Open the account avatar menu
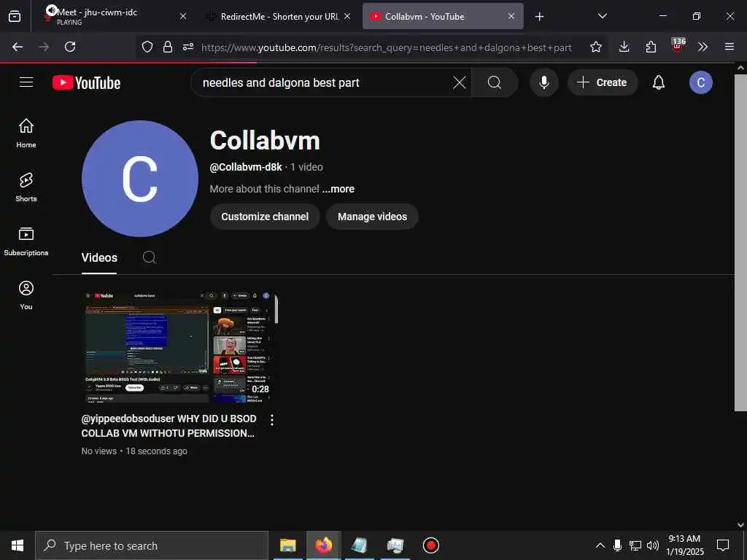 [x=700, y=82]
